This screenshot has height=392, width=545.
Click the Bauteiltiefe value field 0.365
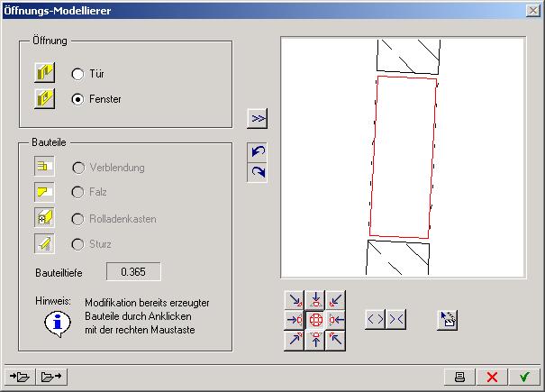[133, 271]
